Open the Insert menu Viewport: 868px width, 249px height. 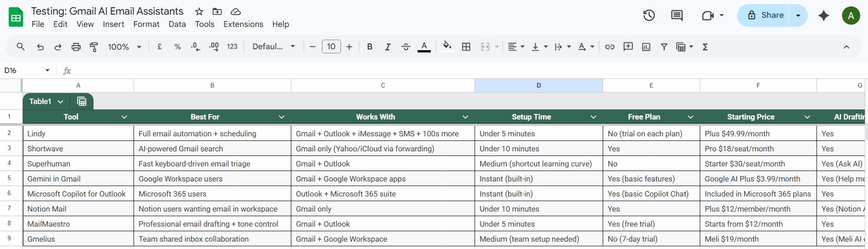click(x=114, y=24)
